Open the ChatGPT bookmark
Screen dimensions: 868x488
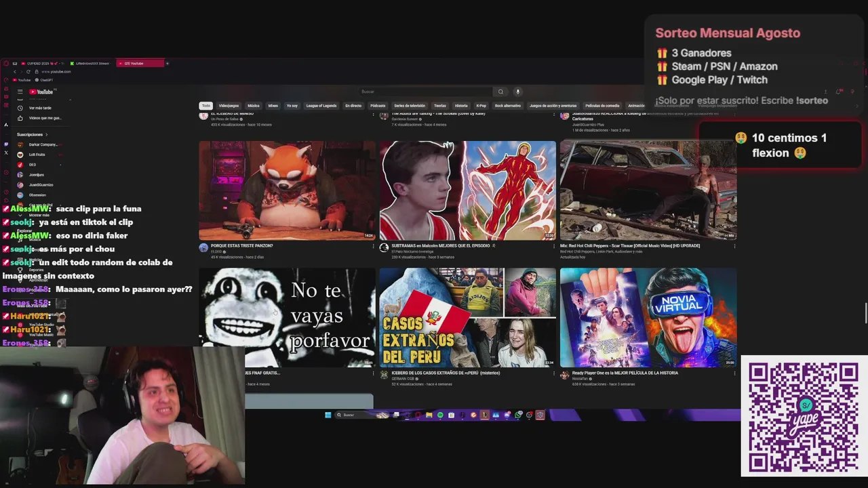(44, 80)
